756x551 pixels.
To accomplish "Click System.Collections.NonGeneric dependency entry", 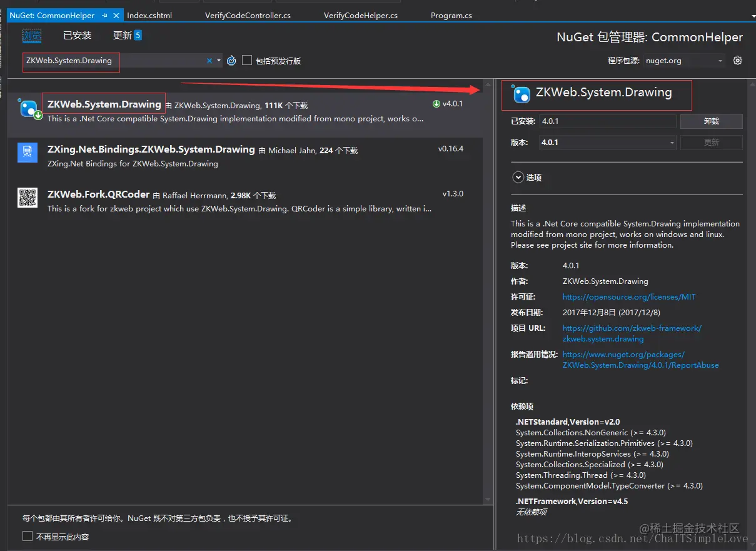I will pos(590,432).
